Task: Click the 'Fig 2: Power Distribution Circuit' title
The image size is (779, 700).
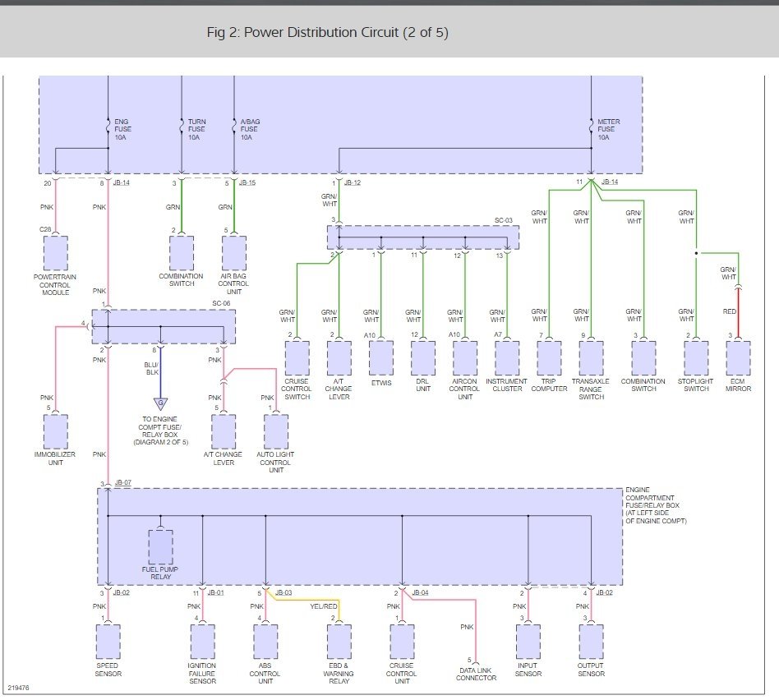Action: [x=327, y=32]
